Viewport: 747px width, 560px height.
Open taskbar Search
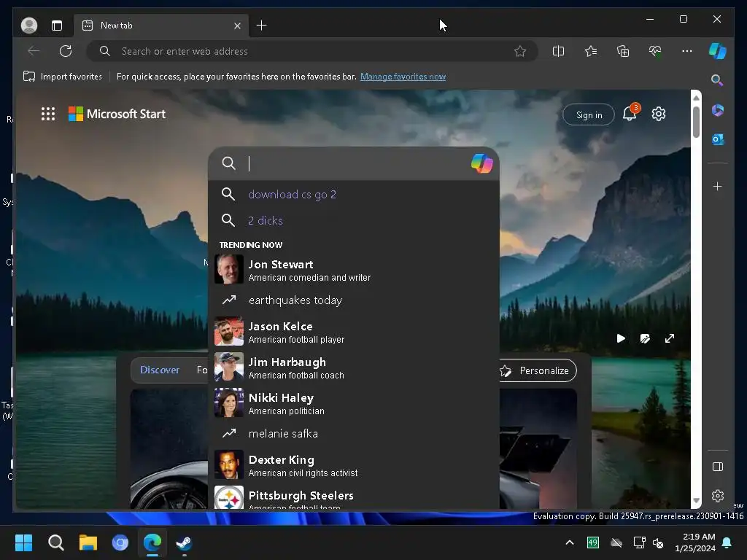click(55, 542)
